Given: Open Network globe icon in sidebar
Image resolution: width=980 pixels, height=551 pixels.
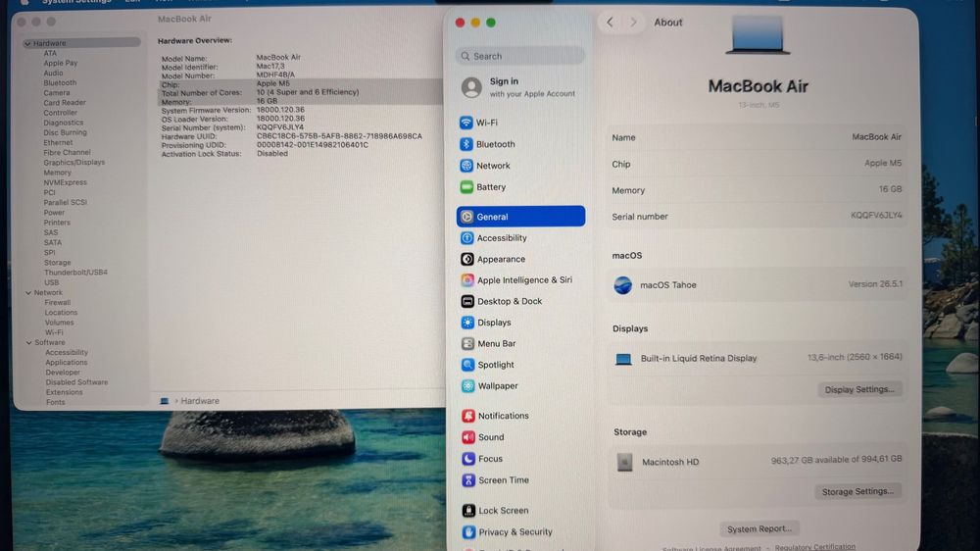Looking at the screenshot, I should point(466,166).
